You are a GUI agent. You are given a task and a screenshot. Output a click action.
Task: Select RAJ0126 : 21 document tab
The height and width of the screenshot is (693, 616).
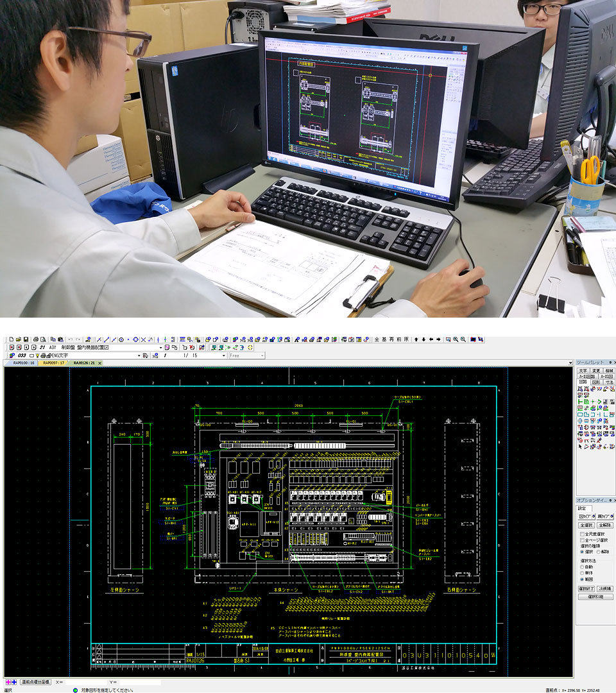coord(84,363)
